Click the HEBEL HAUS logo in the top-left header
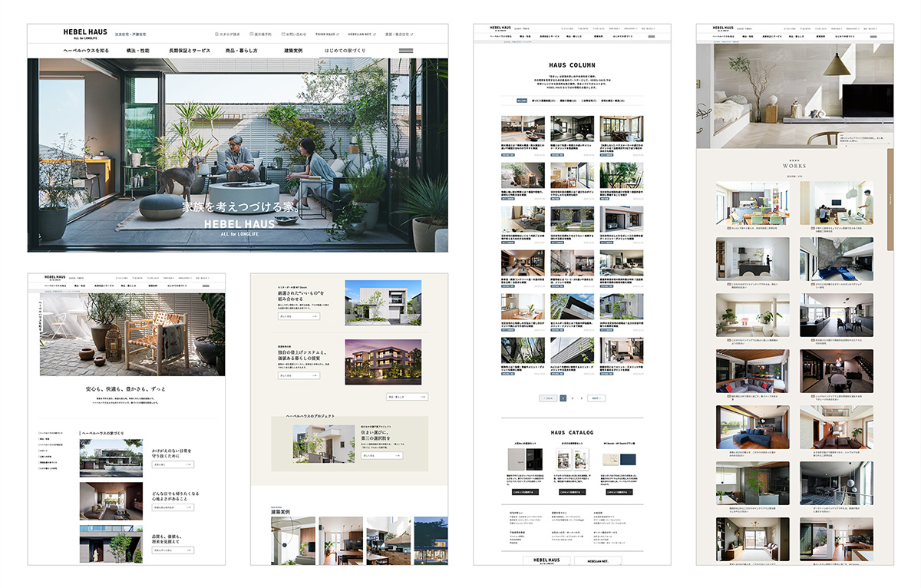 coord(84,33)
